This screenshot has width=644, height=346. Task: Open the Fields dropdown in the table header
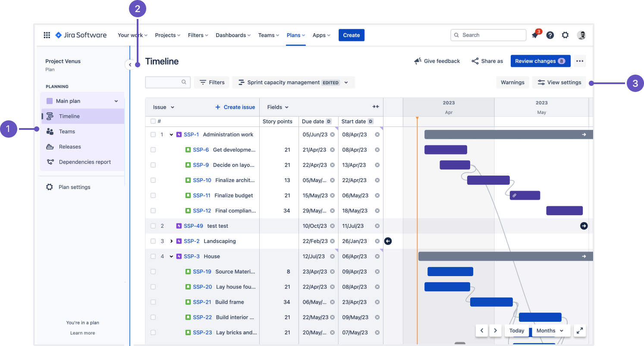coord(277,107)
